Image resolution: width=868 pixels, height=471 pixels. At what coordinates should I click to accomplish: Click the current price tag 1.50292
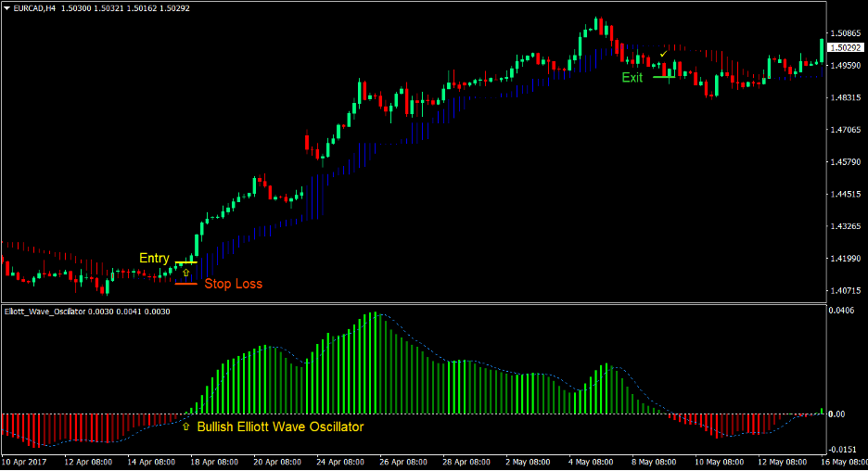[x=846, y=48]
